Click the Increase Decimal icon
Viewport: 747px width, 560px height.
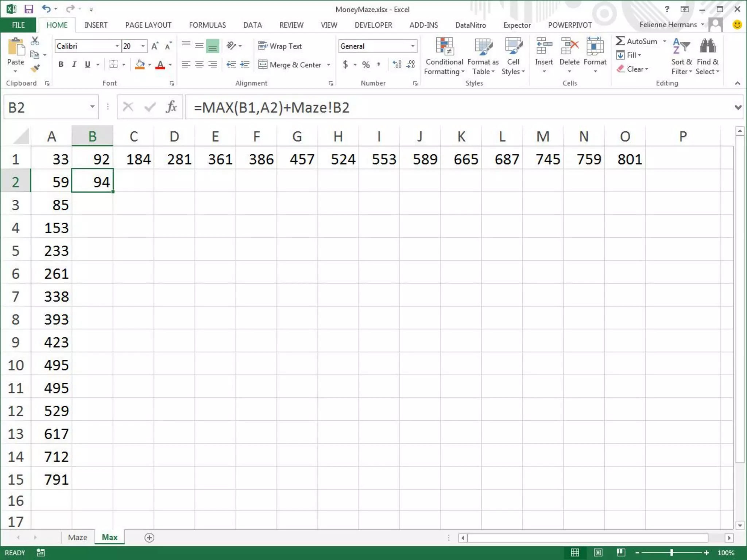click(x=397, y=65)
